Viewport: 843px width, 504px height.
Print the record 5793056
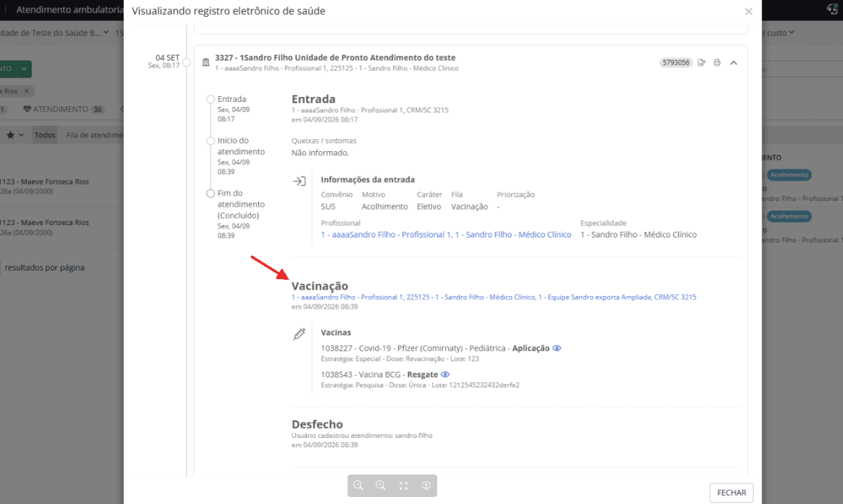pos(716,63)
